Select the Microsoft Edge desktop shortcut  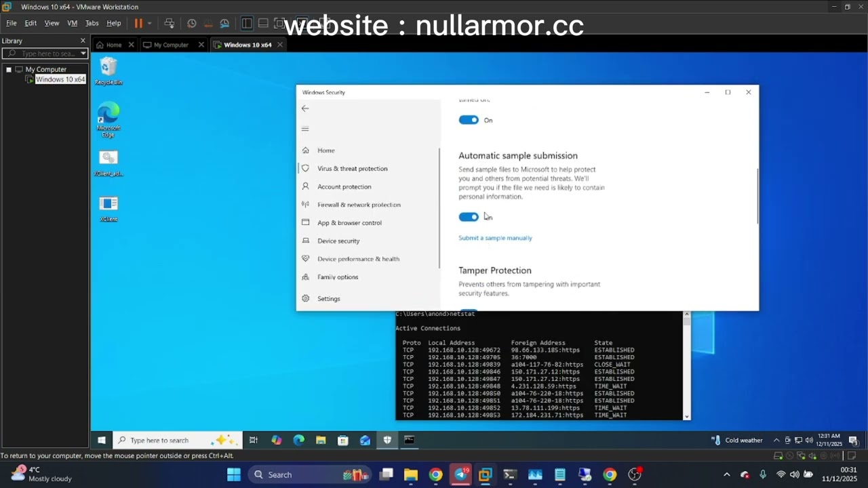(x=108, y=119)
